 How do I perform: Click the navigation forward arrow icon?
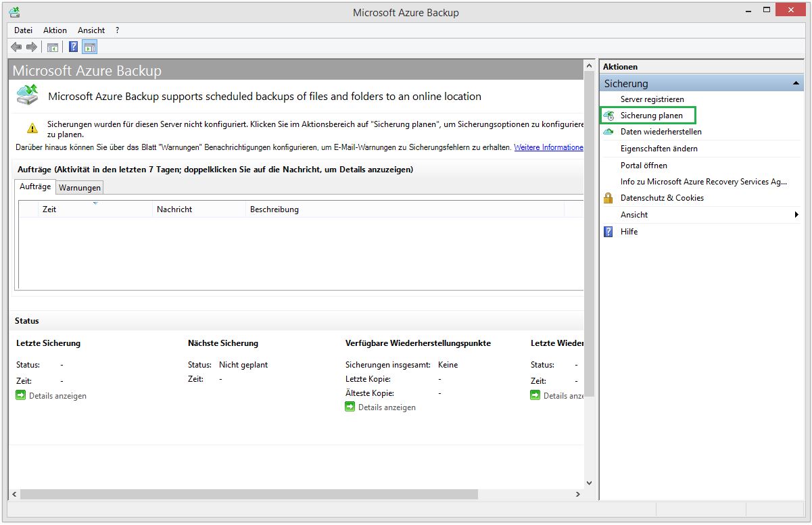point(30,47)
